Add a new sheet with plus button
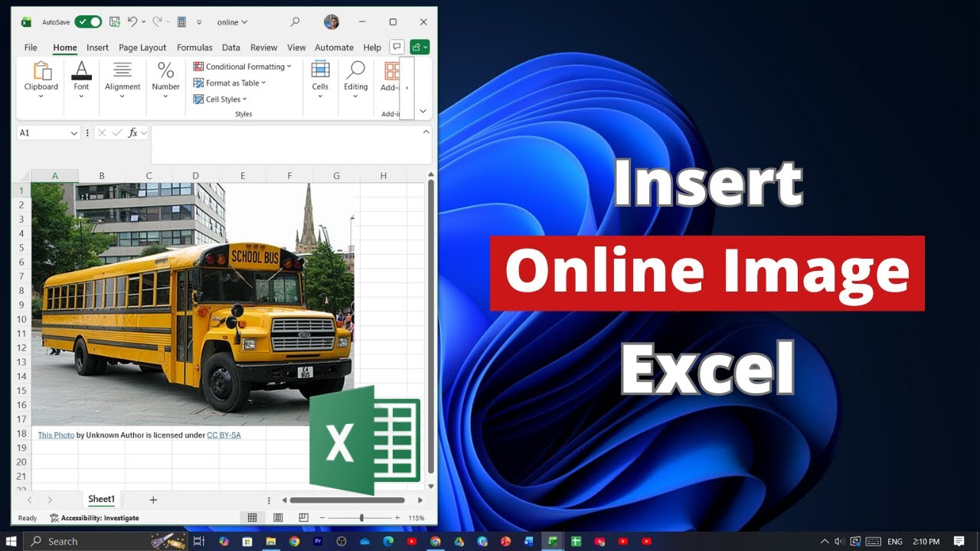Image resolution: width=980 pixels, height=551 pixels. (x=153, y=500)
